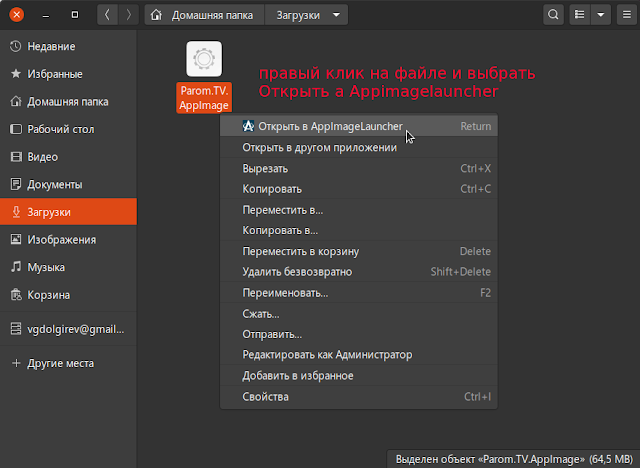
Task: Expand the Загрузки path dropdown arrow
Action: [336, 15]
